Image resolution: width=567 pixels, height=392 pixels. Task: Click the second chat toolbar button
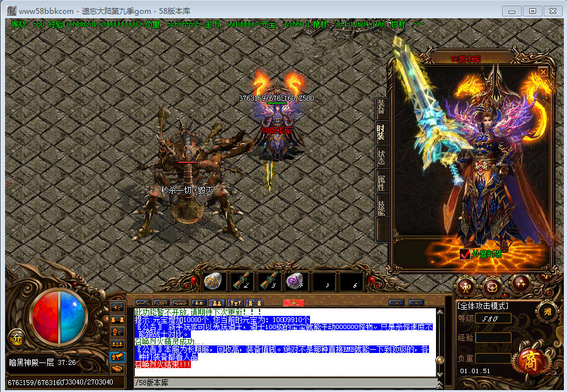162,303
